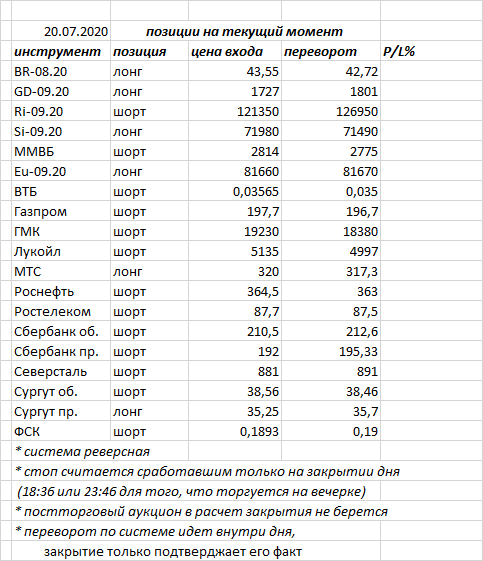Select the 'переворот' header cell

point(331,52)
